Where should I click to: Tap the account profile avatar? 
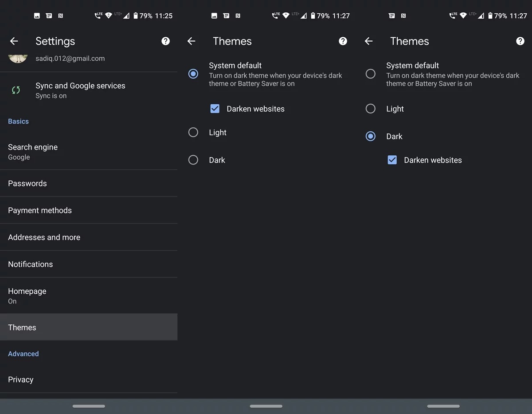click(x=18, y=58)
